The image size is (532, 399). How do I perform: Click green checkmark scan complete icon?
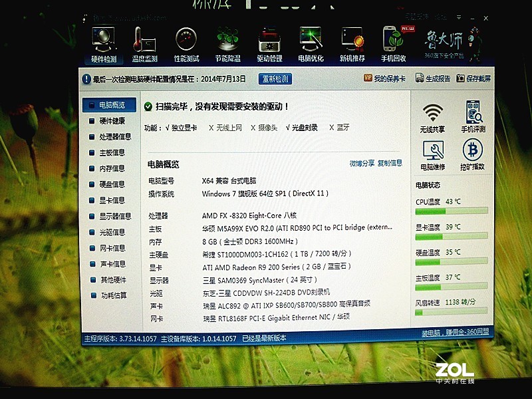(x=148, y=107)
